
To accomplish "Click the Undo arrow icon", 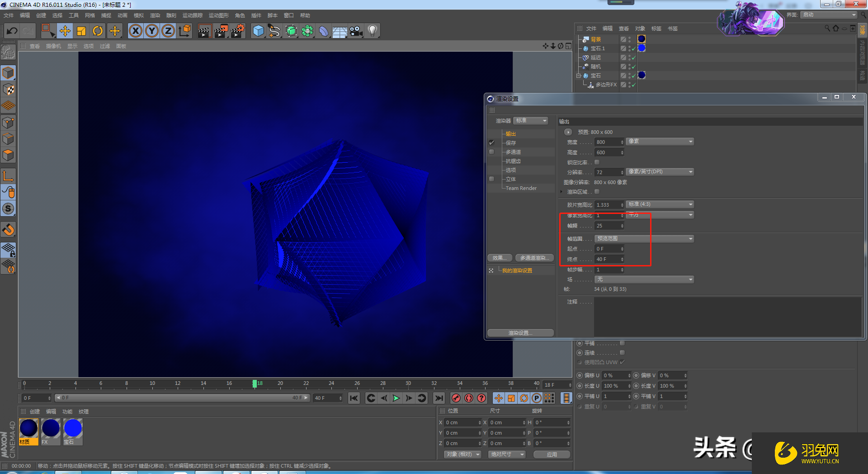I will tap(12, 31).
